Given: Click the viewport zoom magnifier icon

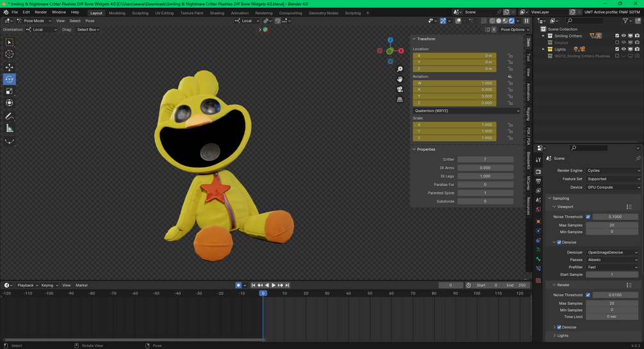Looking at the screenshot, I should (x=400, y=69).
